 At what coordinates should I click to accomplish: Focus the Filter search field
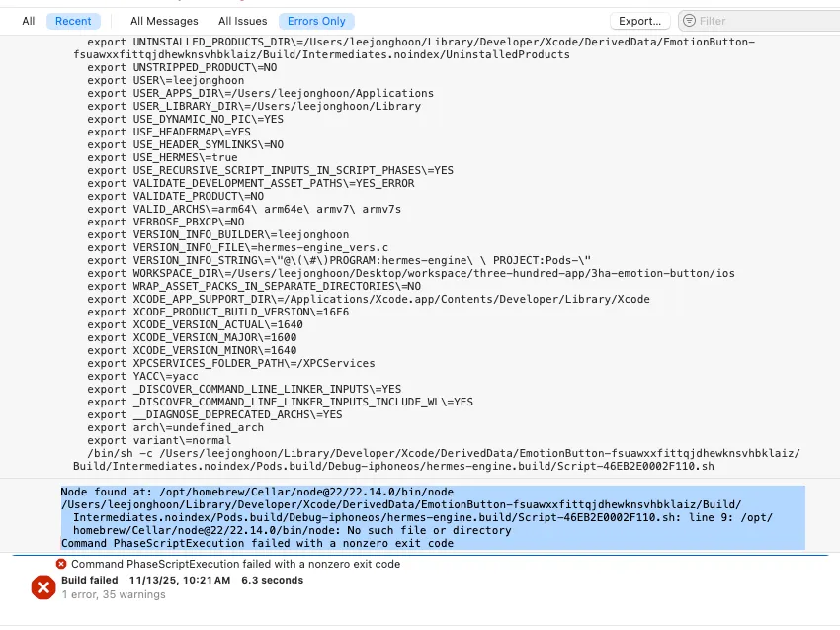click(x=761, y=21)
